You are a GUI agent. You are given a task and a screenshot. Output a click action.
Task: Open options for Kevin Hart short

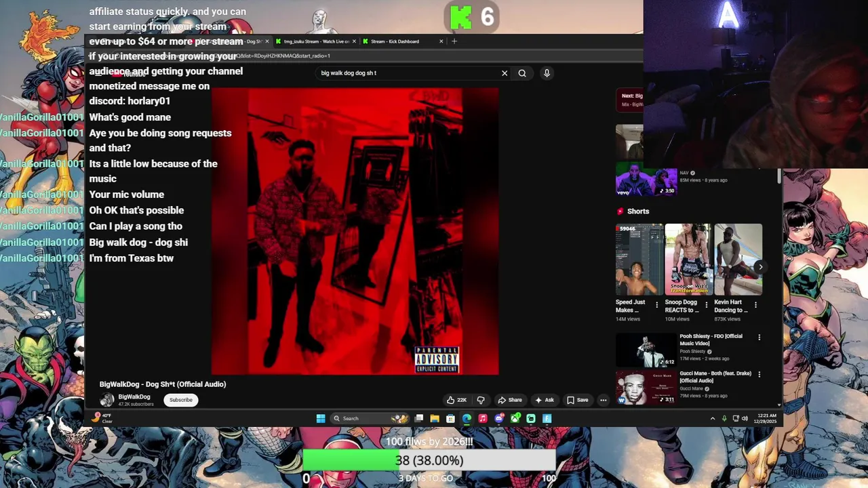[x=755, y=305]
